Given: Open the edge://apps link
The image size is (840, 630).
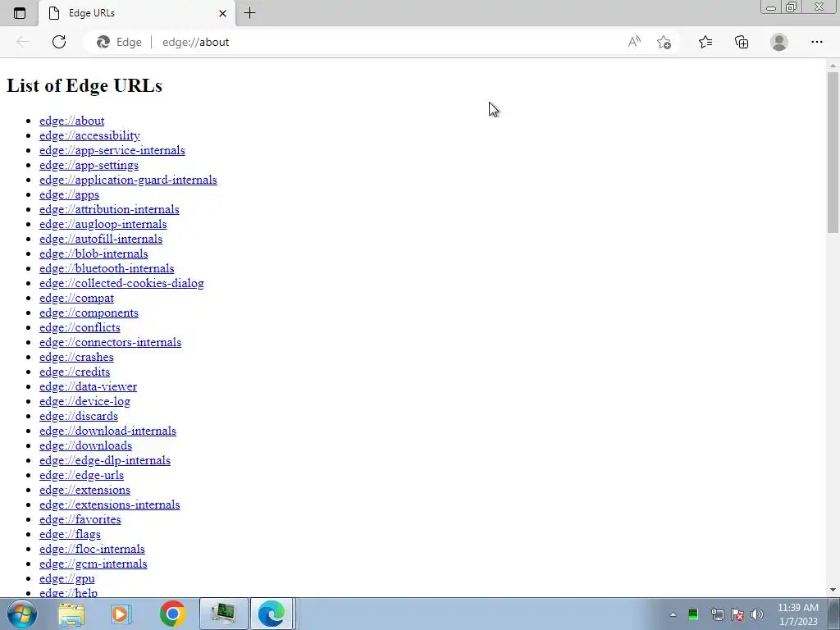Looking at the screenshot, I should 69,195.
